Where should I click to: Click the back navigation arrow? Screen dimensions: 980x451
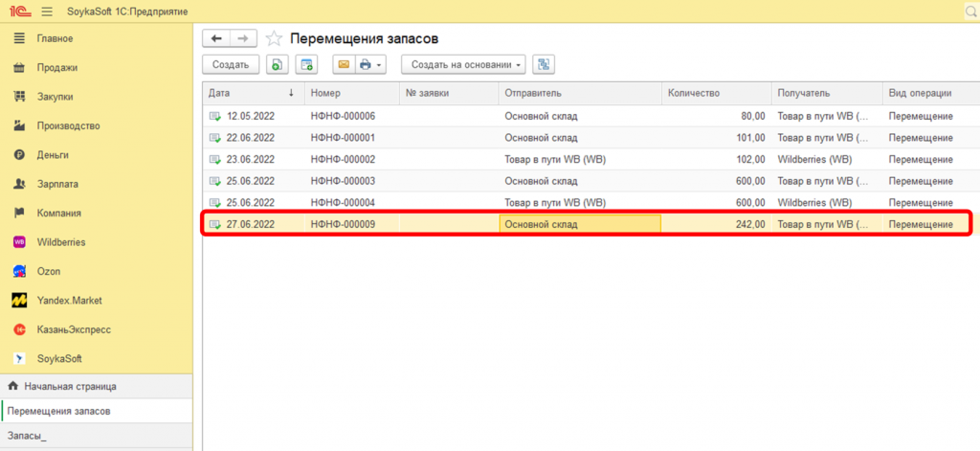[216, 38]
